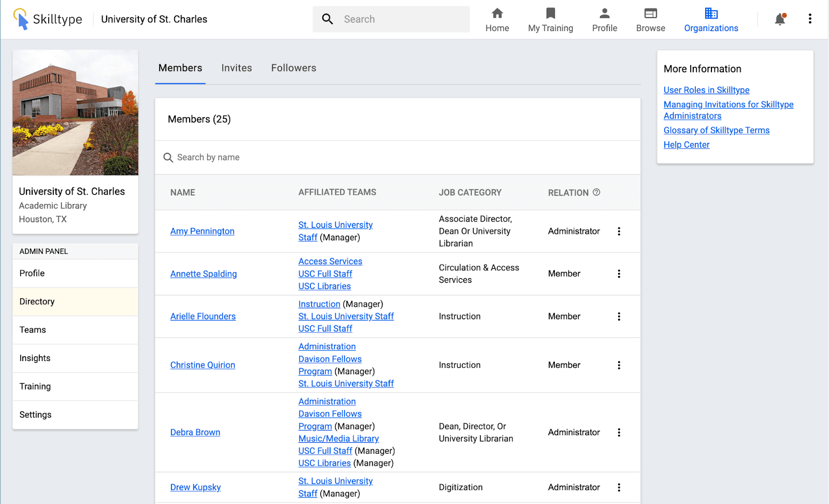Image resolution: width=829 pixels, height=504 pixels.
Task: Click Digitization job category text
Action: click(x=461, y=487)
